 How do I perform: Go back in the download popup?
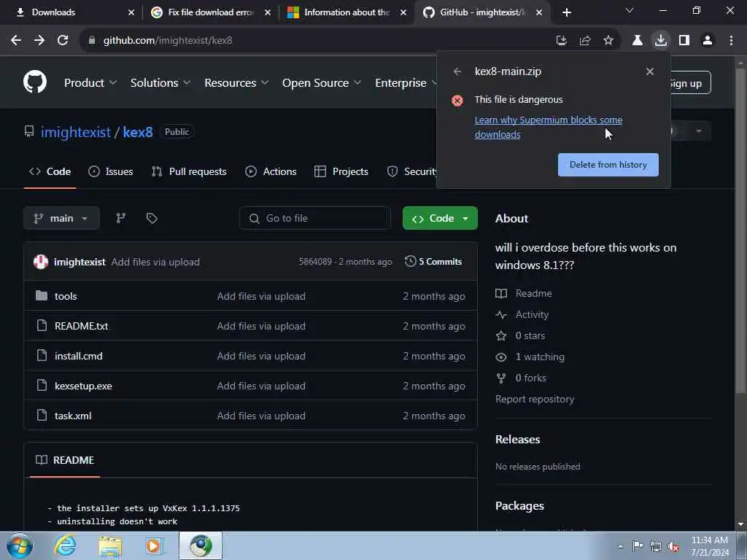pos(457,71)
